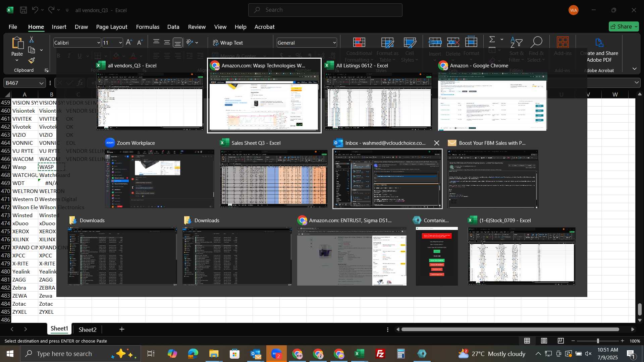Click zoom in plus button
Screen dimensions: 644x362
[623, 341]
